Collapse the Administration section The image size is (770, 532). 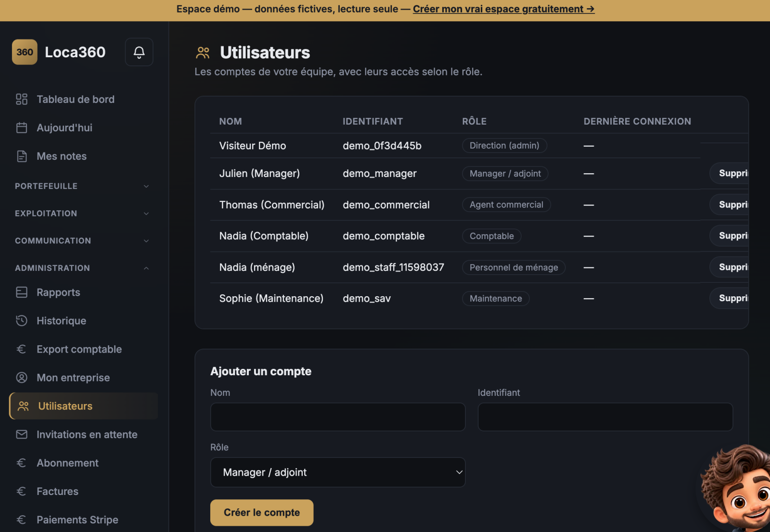(x=82, y=268)
